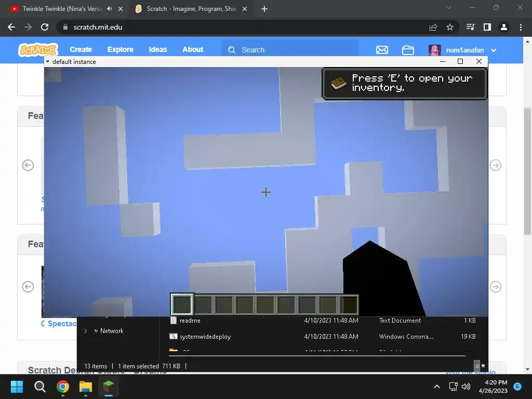Close the Twinkle Twinkle tab

coord(121,9)
